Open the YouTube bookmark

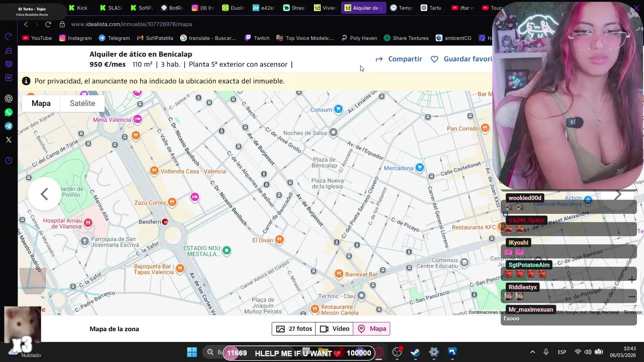pyautogui.click(x=37, y=38)
